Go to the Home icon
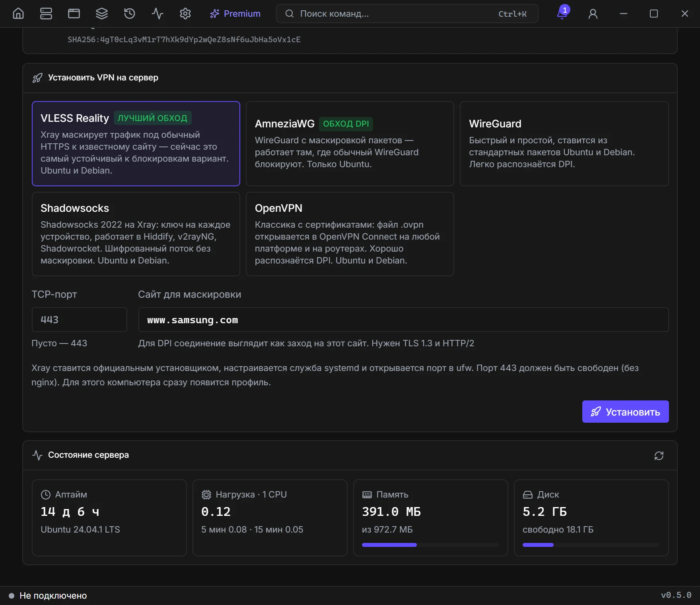The height and width of the screenshot is (605, 700). click(x=18, y=14)
